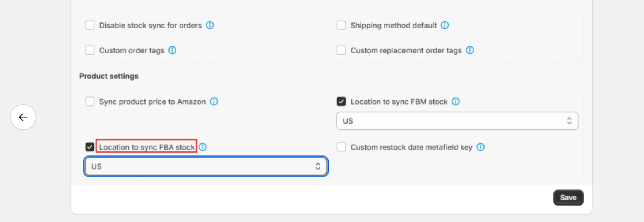The width and height of the screenshot is (644, 222).
Task: Open the FBM stock location dropdown
Action: 457,121
